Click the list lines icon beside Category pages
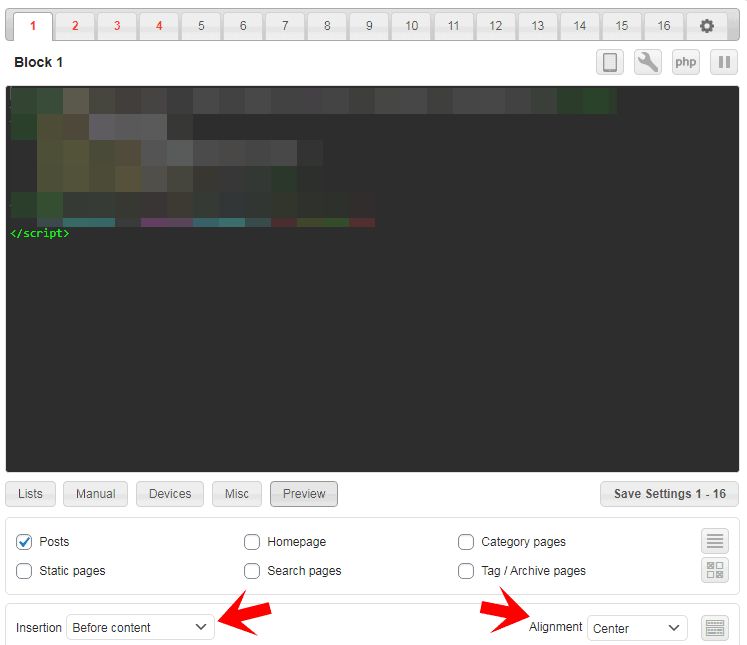 tap(715, 541)
